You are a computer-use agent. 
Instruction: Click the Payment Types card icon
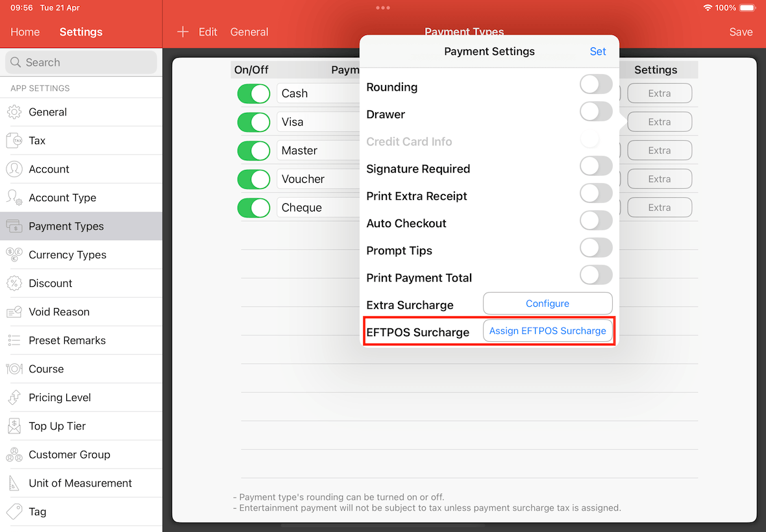(x=14, y=226)
